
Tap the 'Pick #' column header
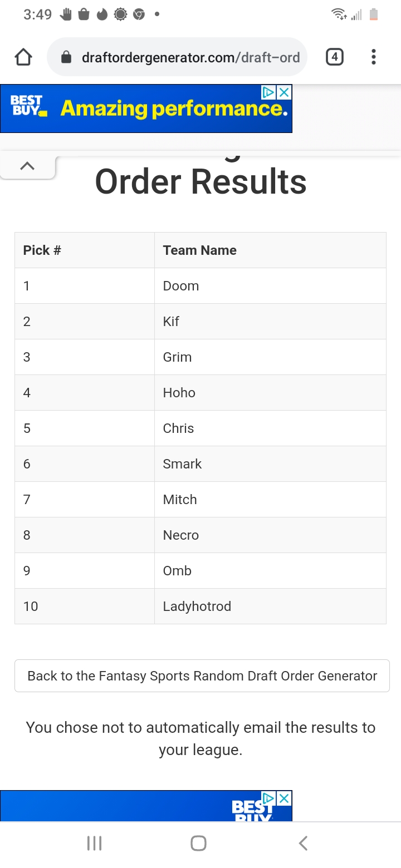point(42,250)
